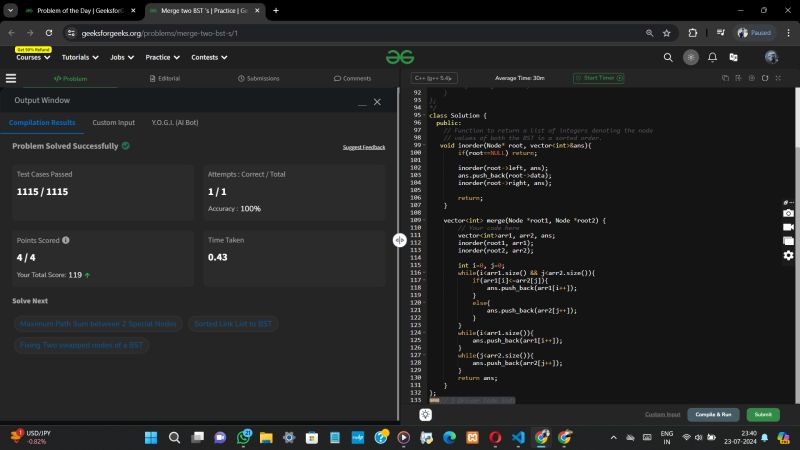Click the lightbulb hint icon below the editor
The height and width of the screenshot is (450, 800).
pyautogui.click(x=425, y=414)
